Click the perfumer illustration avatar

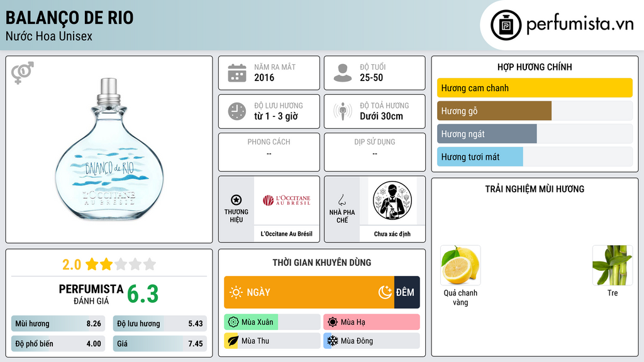392,200
